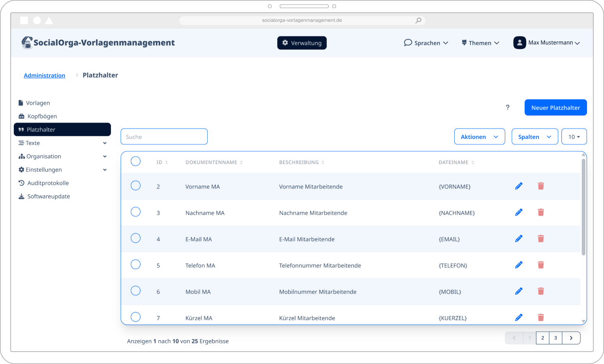Viewport: 604px width, 364px height.
Task: Click the Neuer Platzhalter button
Action: pyautogui.click(x=555, y=107)
